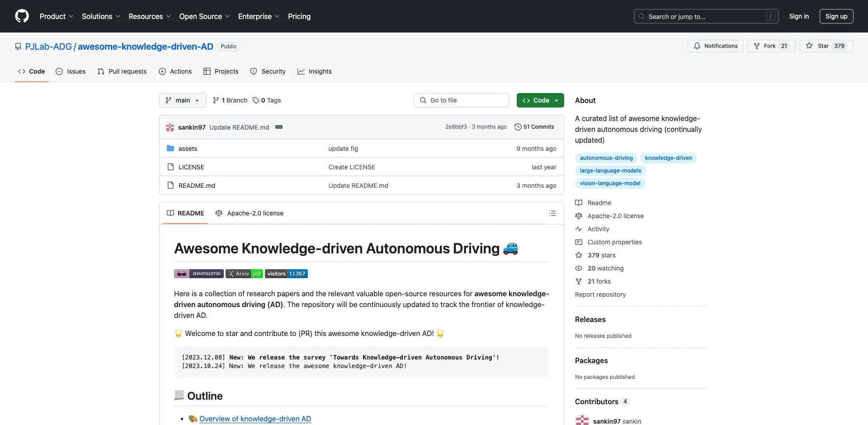
Task: Click the LICENSE file icon
Action: click(x=170, y=167)
